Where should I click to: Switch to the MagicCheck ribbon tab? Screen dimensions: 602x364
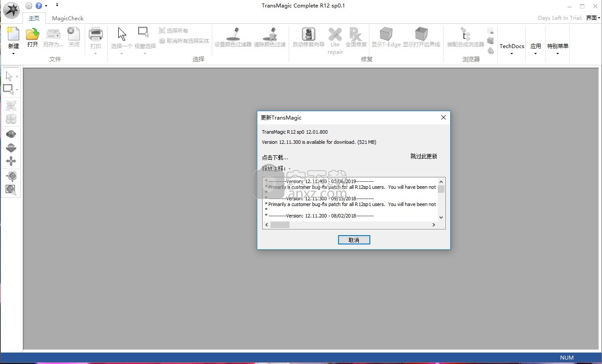(68, 19)
